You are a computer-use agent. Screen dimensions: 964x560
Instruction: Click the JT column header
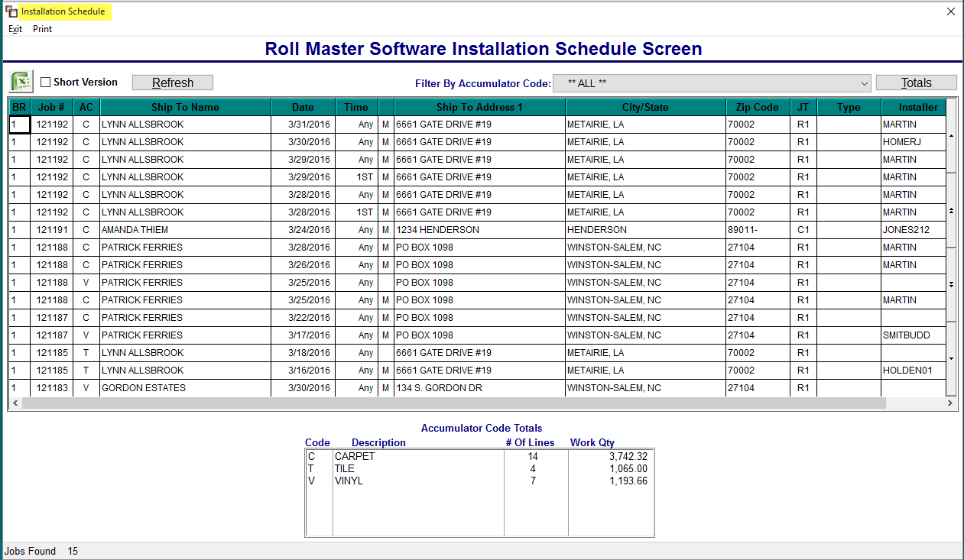coord(803,107)
